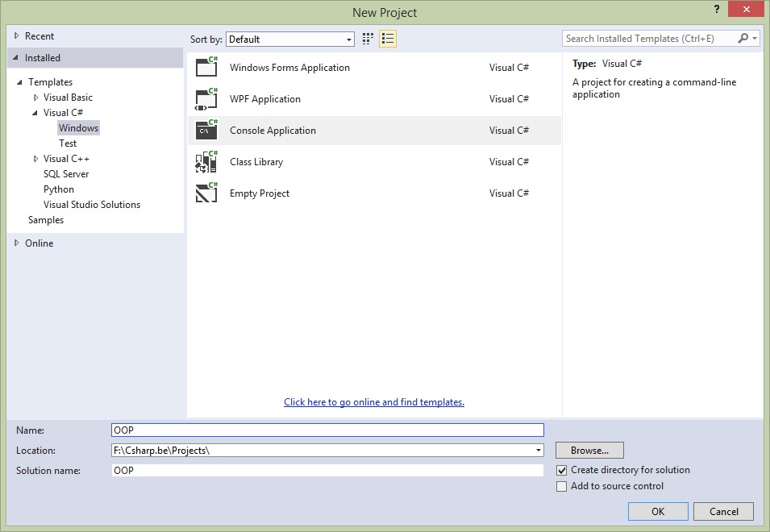Switch to medium icons list view

pyautogui.click(x=388, y=39)
